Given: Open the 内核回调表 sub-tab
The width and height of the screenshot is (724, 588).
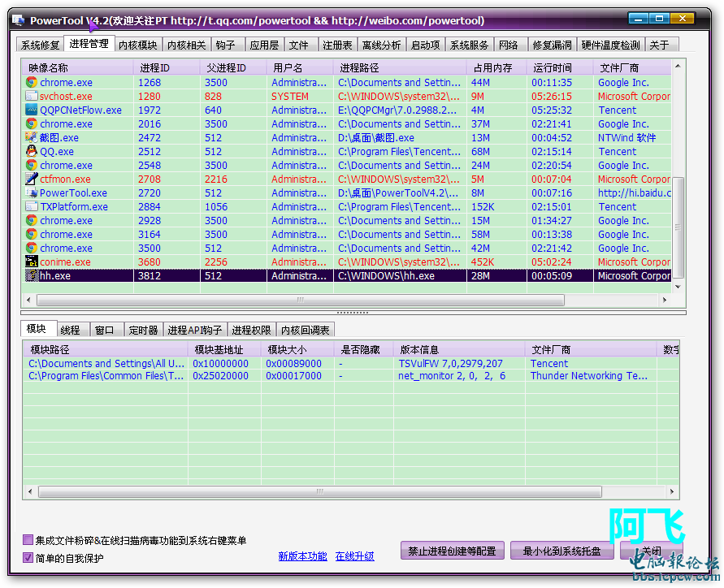Looking at the screenshot, I should click(306, 330).
